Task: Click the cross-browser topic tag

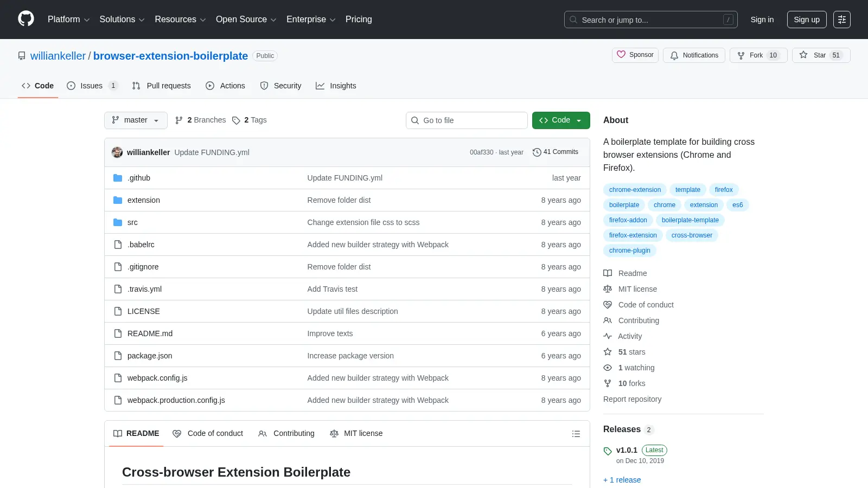Action: (692, 235)
